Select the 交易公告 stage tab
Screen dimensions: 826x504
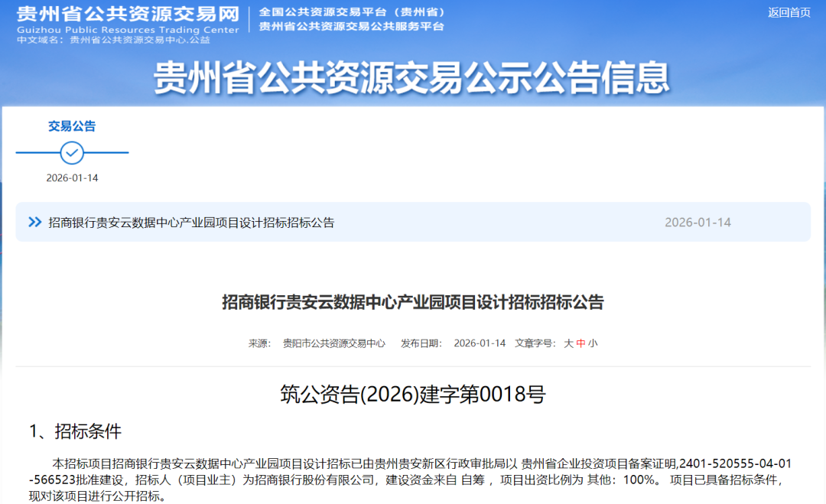click(x=72, y=126)
